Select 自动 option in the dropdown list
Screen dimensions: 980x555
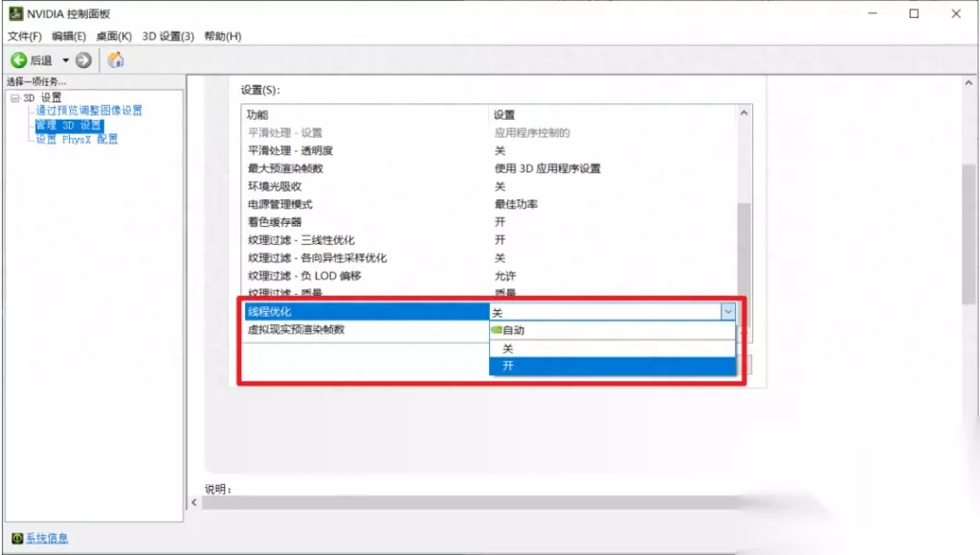[612, 330]
